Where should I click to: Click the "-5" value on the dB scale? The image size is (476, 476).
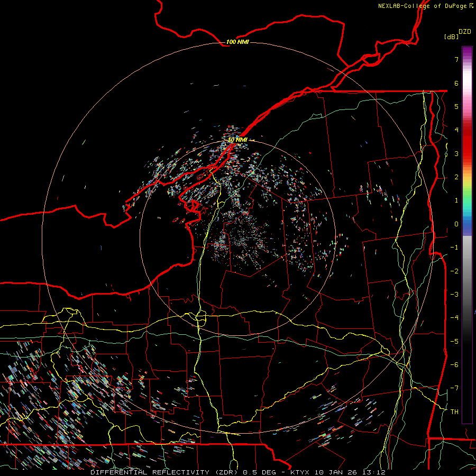pyautogui.click(x=454, y=341)
